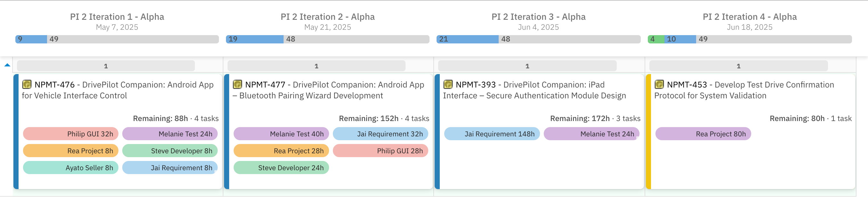Select PI 2 Iteration 4 - Alpha header
Screen dimensions: 868x198
pos(750,17)
